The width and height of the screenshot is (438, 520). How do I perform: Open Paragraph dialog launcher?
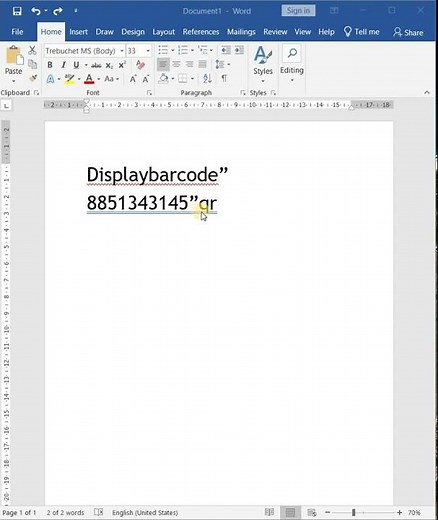tap(243, 93)
